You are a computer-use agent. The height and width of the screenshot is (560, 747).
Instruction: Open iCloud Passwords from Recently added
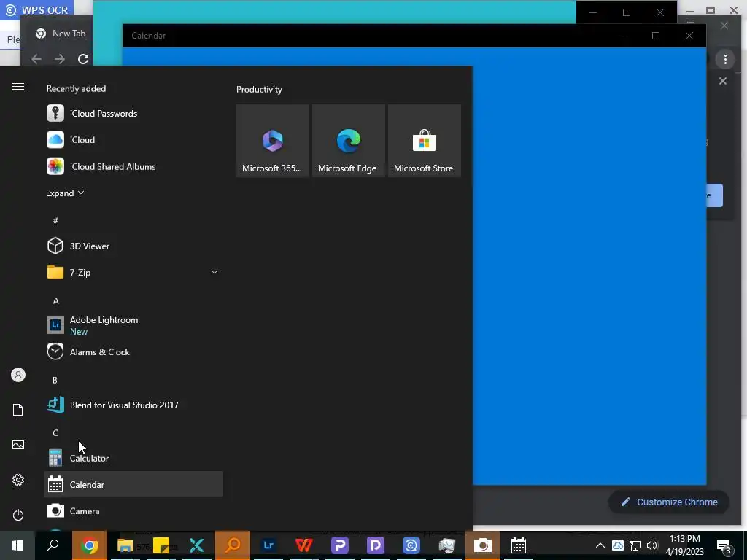point(133,113)
